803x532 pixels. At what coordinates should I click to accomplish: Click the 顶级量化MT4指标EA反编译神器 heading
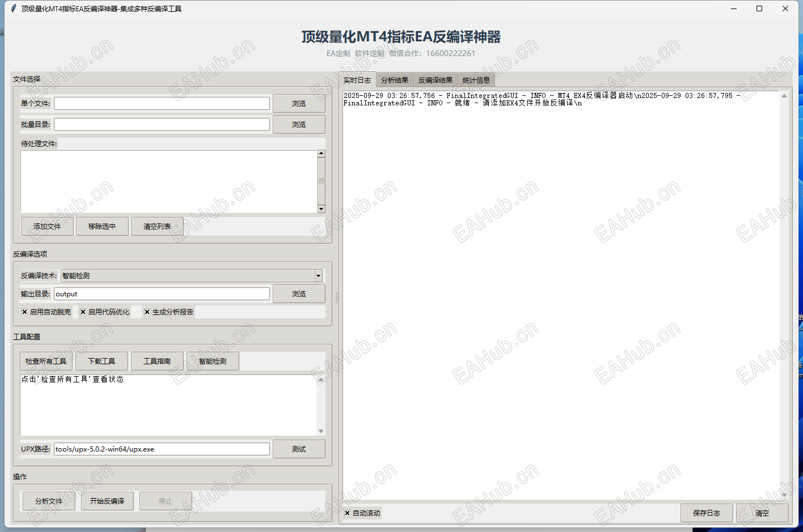(x=401, y=37)
